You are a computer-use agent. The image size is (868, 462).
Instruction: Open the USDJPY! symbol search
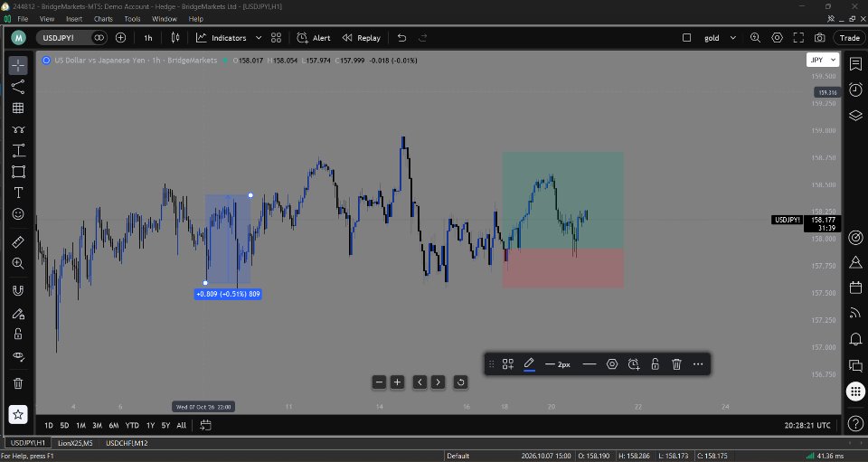click(x=60, y=38)
